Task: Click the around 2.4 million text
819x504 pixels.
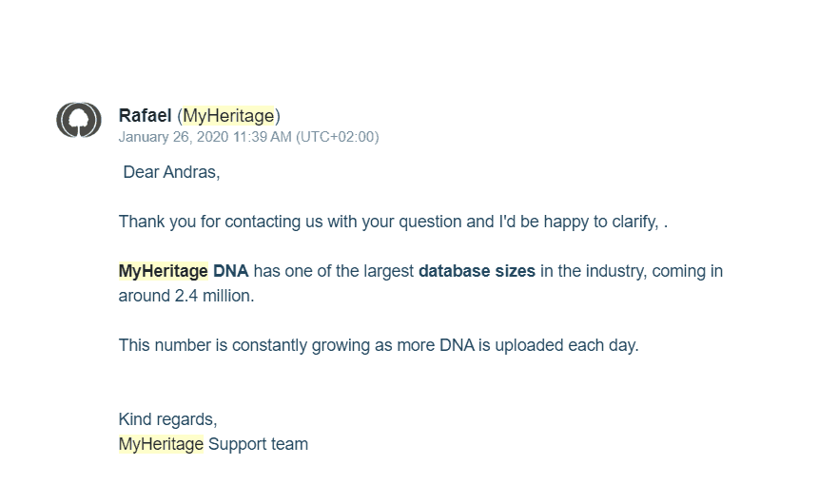Action: (x=186, y=296)
